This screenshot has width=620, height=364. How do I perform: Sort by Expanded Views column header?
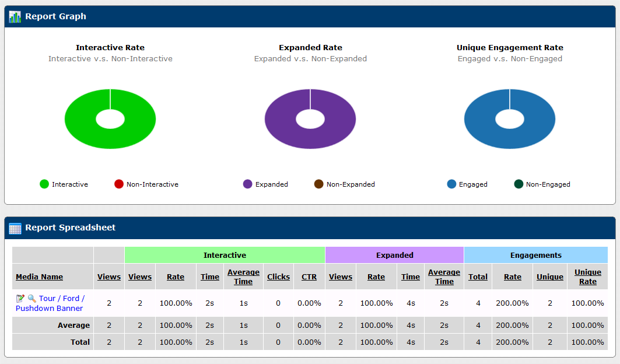[x=340, y=277]
